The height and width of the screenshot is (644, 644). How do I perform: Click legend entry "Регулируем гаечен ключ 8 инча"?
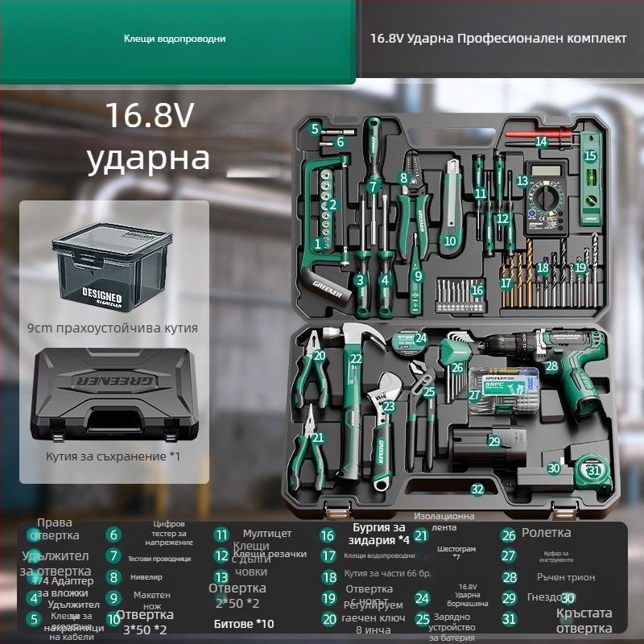pos(373,617)
